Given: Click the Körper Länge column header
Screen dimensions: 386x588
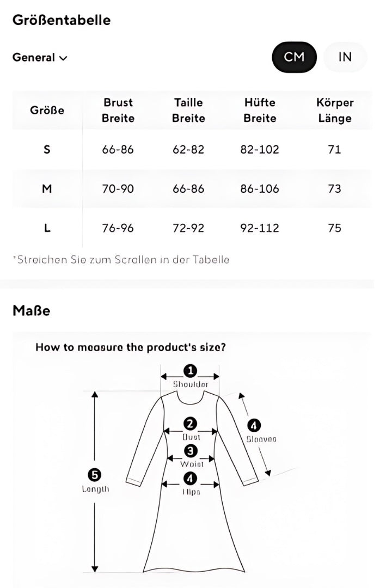Looking at the screenshot, I should click(x=335, y=110).
